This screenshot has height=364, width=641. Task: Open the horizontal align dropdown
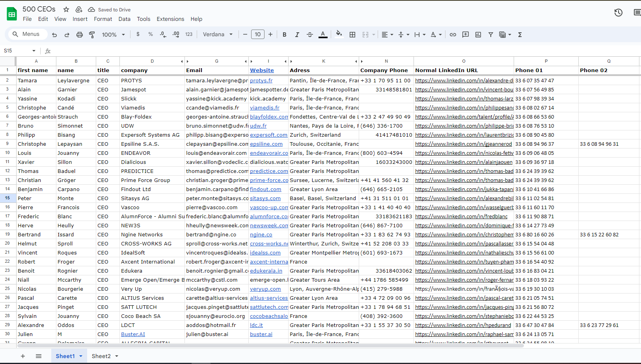(x=388, y=35)
